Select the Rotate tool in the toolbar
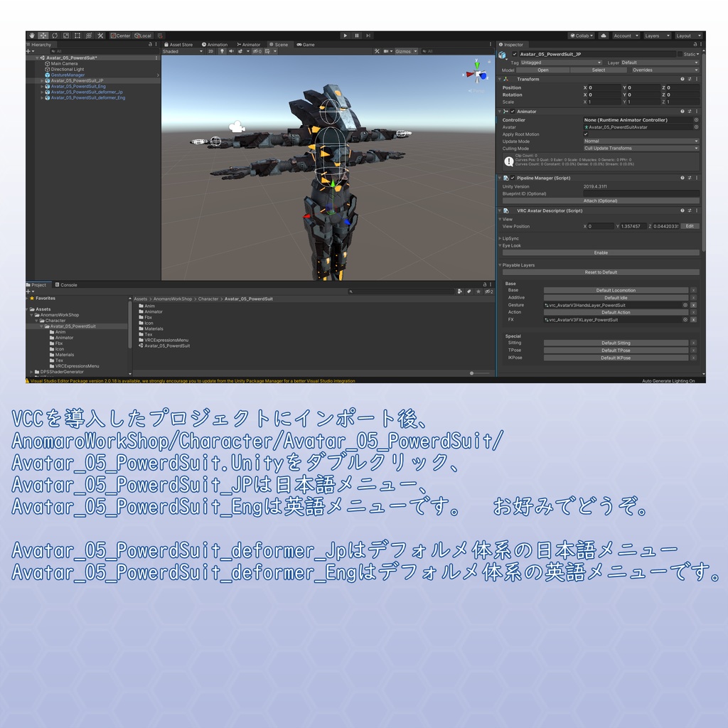Screen dimensions: 728x728 coord(55,35)
